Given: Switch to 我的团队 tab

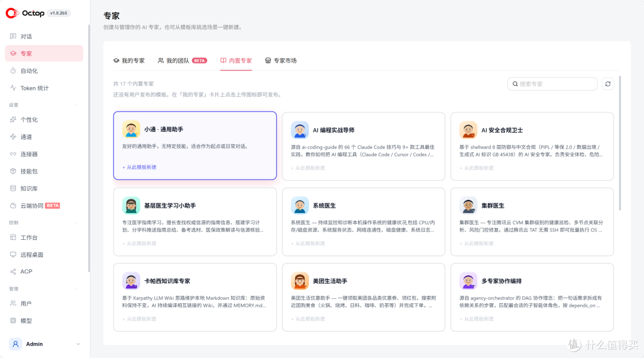Looking at the screenshot, I should [x=182, y=60].
